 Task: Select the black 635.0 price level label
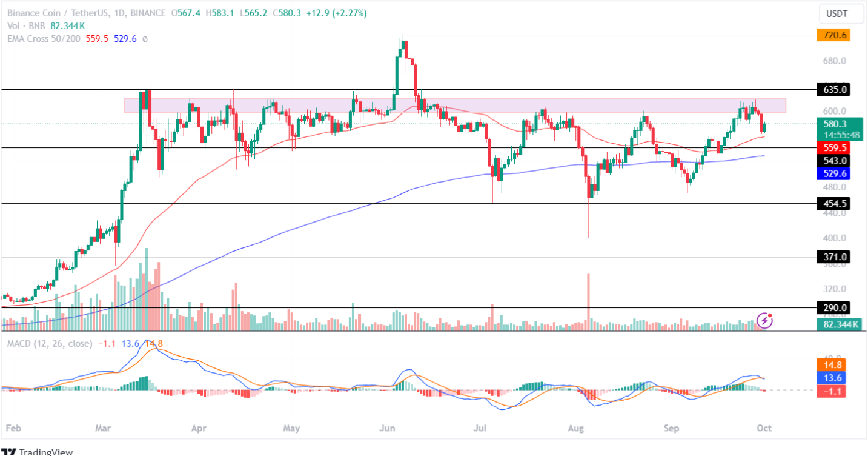pos(833,90)
